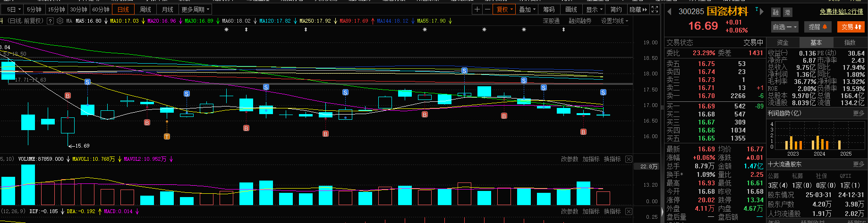Click 换指标 in MACD panel
The height and width of the screenshot is (223, 868).
pyautogui.click(x=612, y=211)
